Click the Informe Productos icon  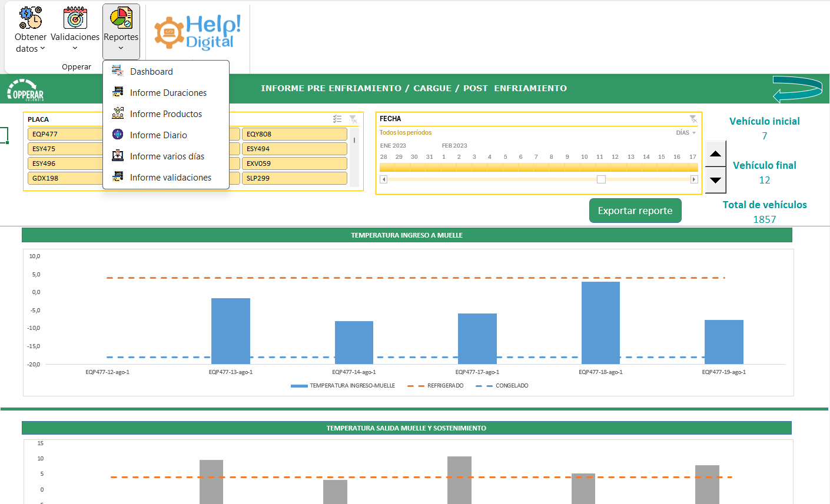(118, 114)
